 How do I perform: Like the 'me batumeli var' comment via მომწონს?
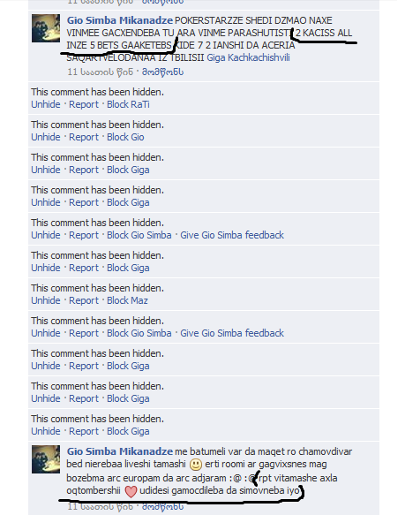tap(162, 507)
